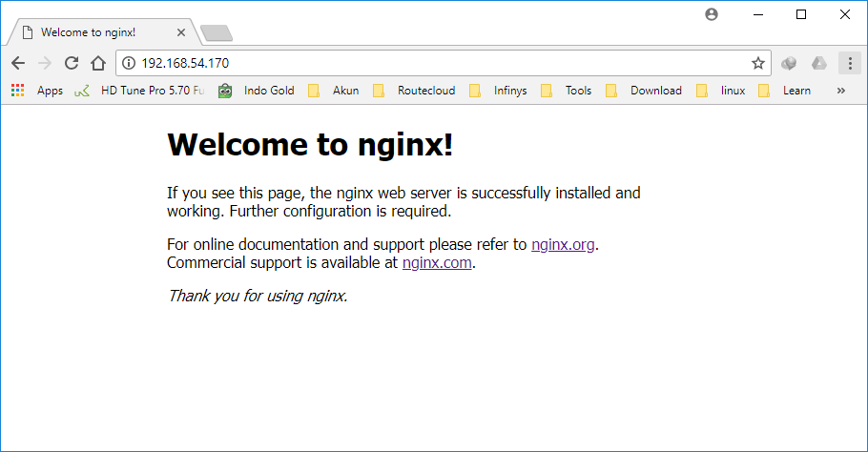Select the Welcome to nginx! tab

click(89, 32)
